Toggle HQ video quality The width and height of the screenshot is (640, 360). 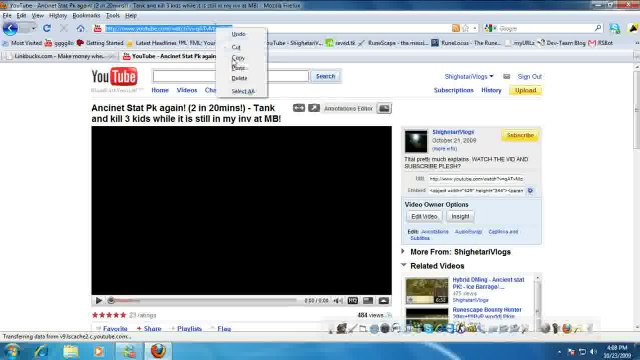(x=353, y=301)
